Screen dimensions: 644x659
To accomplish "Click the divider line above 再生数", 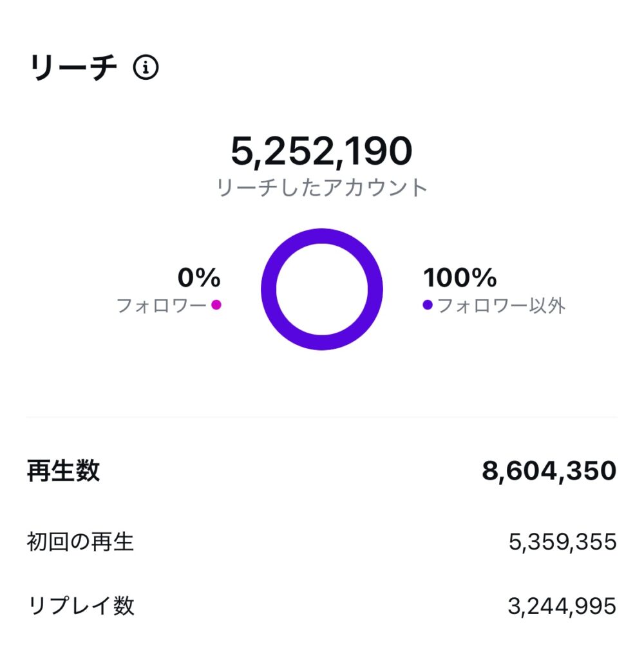I will click(x=322, y=417).
